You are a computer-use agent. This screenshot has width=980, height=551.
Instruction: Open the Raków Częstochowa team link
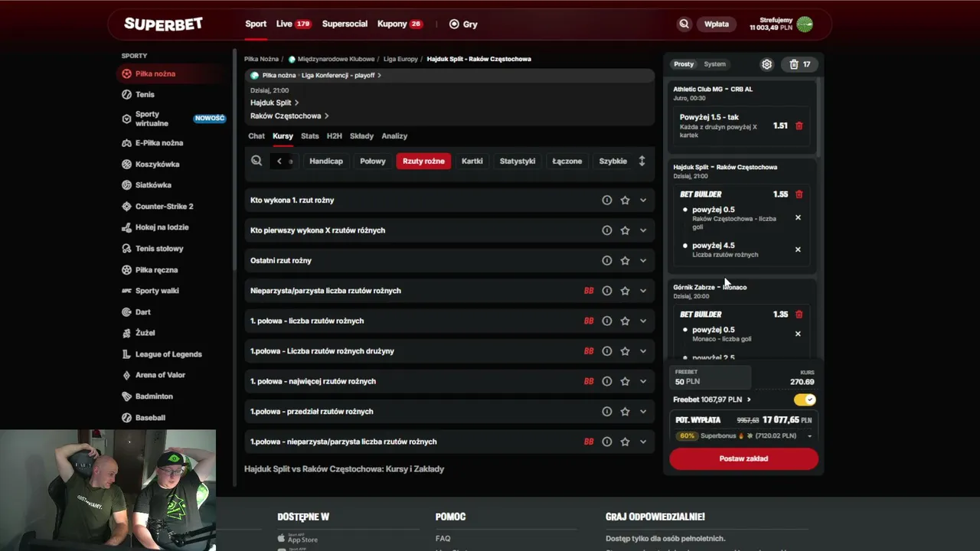tap(289, 116)
